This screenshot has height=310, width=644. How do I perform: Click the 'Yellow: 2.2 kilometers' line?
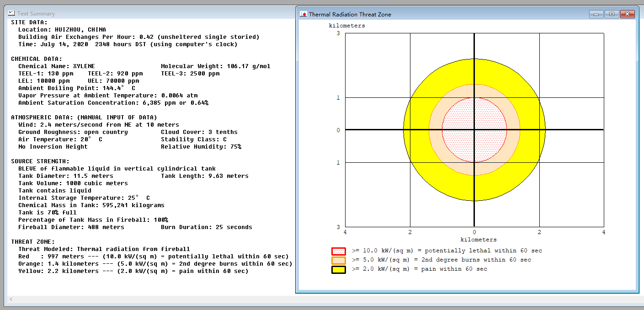[133, 271]
